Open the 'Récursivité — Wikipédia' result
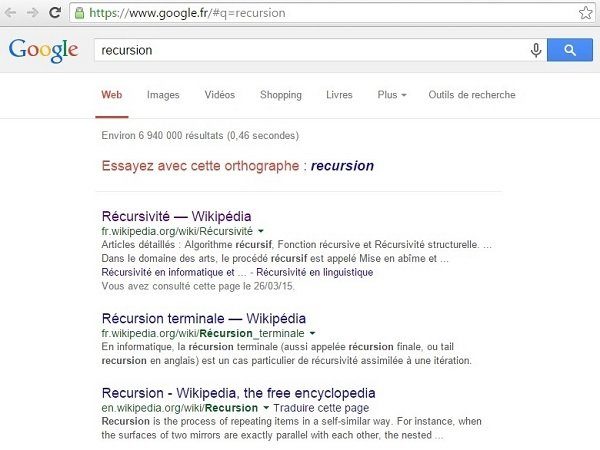Image resolution: width=600 pixels, height=450 pixels. (x=176, y=216)
